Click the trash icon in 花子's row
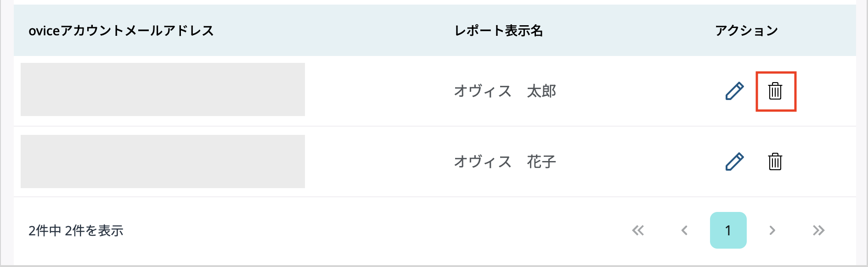Viewport: 868px width, 267px height. [775, 161]
